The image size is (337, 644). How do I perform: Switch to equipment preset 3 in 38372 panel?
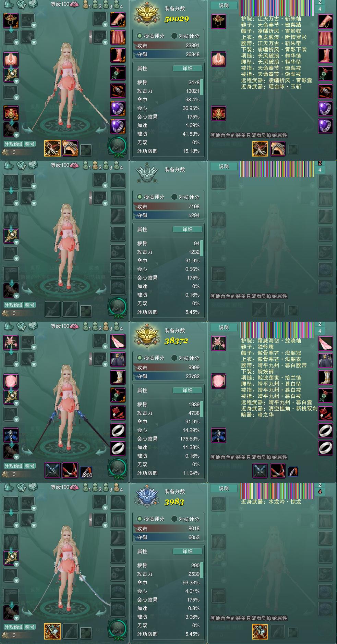coord(108,327)
